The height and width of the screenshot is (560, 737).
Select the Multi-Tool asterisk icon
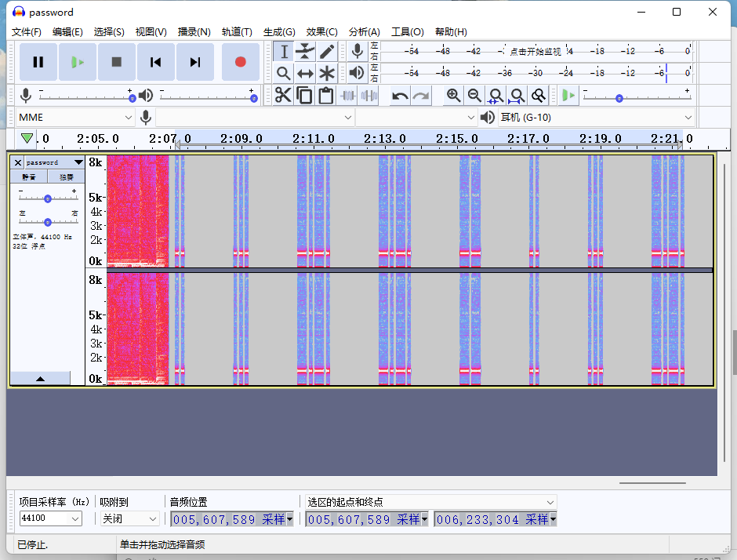[x=327, y=74]
